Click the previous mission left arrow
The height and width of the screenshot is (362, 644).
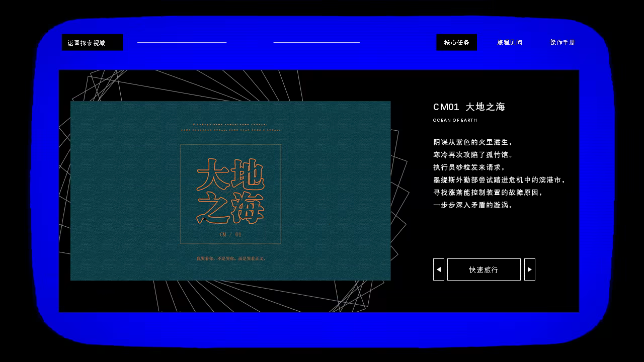coord(439,269)
